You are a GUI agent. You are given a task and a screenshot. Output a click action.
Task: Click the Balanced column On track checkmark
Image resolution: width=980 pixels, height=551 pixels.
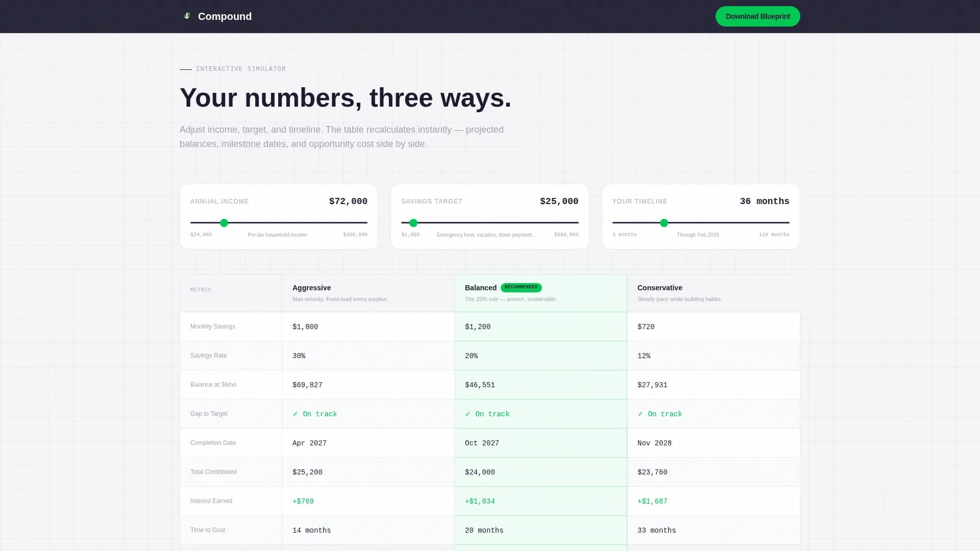469,414
